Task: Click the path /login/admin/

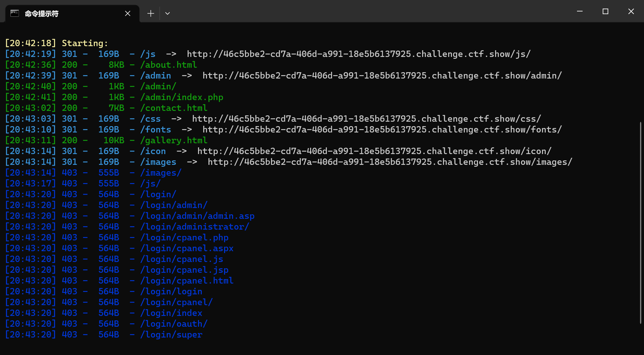Action: click(x=174, y=205)
